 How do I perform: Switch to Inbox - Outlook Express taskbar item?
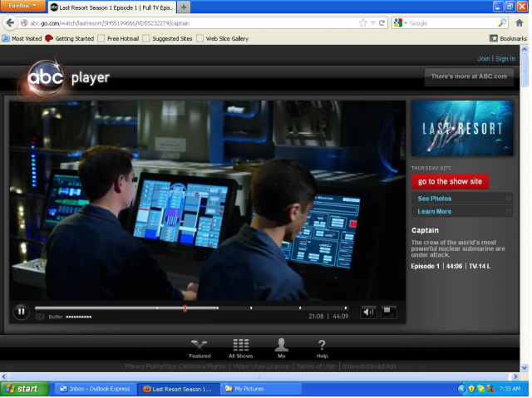click(96, 391)
